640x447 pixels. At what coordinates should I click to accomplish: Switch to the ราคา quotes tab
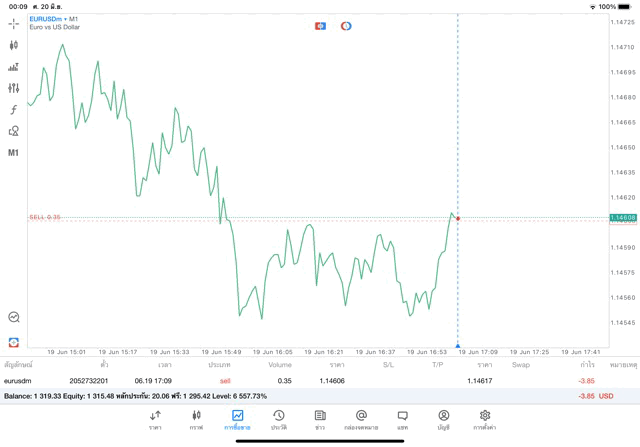[x=156, y=419]
